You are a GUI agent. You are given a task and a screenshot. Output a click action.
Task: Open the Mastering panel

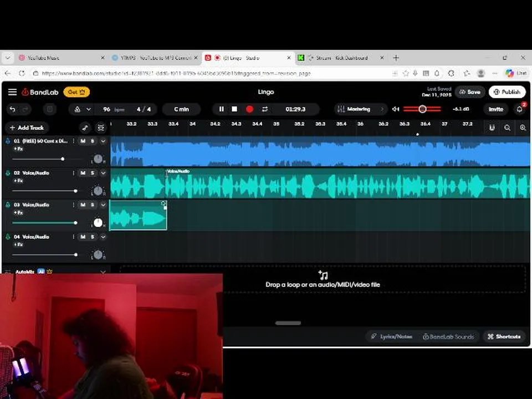[x=360, y=109]
